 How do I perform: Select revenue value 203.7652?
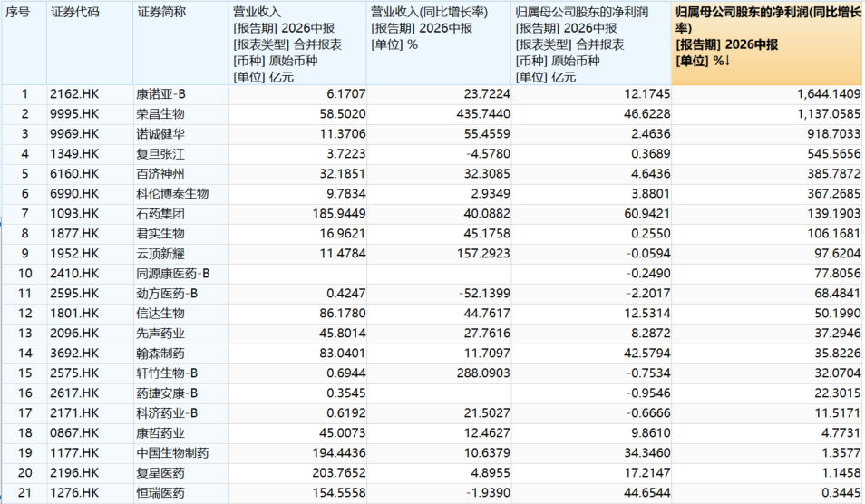339,472
